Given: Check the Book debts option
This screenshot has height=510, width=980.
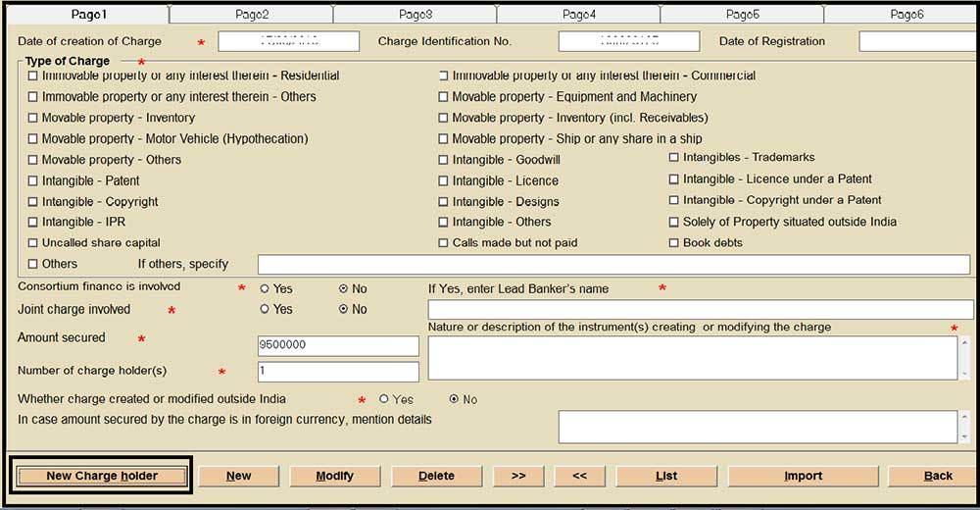Looking at the screenshot, I should coord(674,243).
